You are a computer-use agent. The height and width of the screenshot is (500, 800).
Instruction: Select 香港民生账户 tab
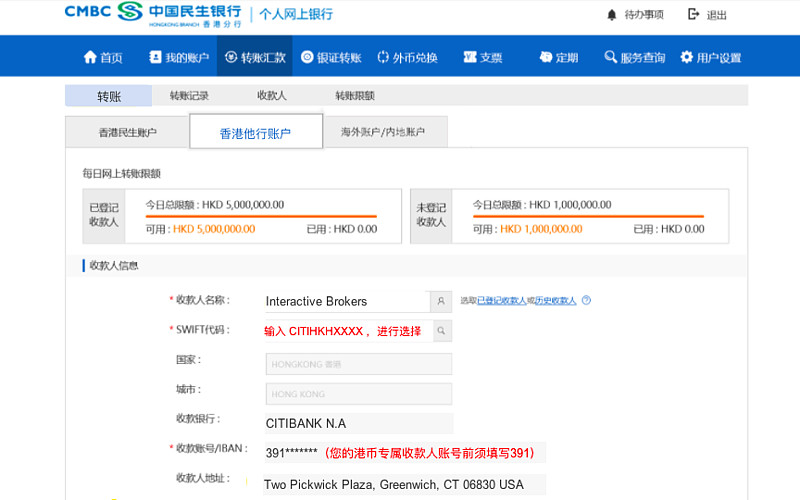[127, 132]
